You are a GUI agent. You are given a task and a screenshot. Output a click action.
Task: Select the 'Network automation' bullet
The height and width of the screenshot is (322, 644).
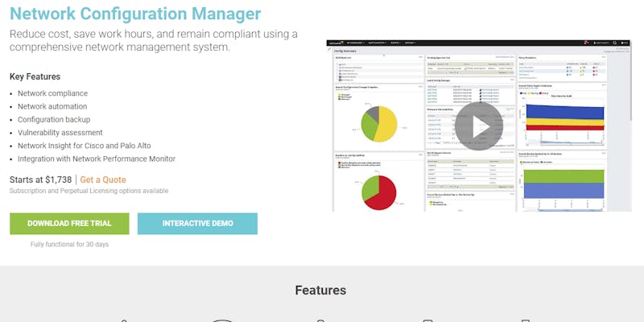[52, 106]
